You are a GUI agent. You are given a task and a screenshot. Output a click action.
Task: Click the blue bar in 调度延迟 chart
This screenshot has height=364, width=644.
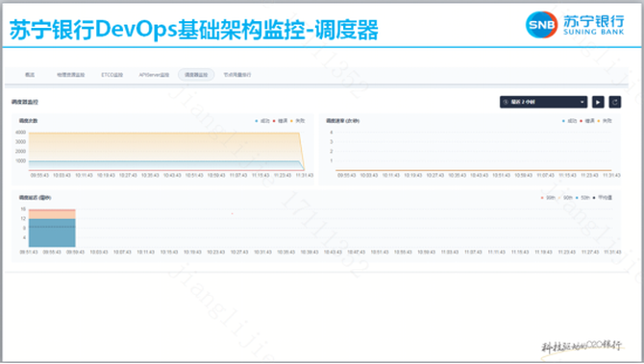tap(52, 233)
